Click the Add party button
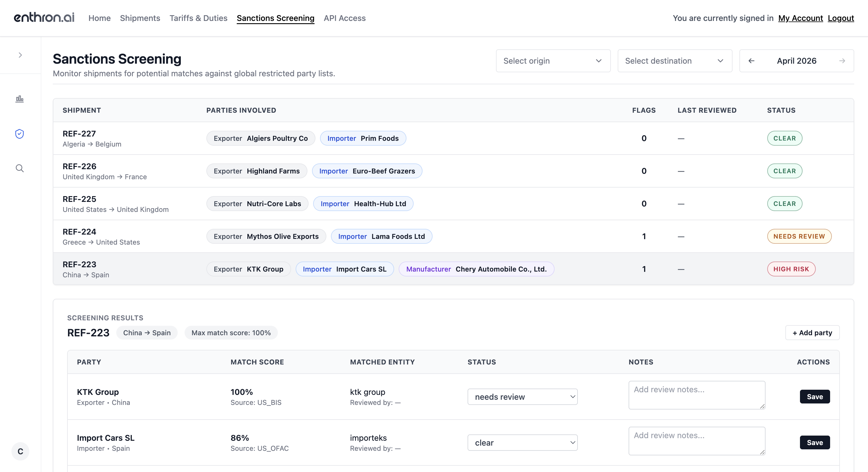The height and width of the screenshot is (472, 868). tap(812, 333)
